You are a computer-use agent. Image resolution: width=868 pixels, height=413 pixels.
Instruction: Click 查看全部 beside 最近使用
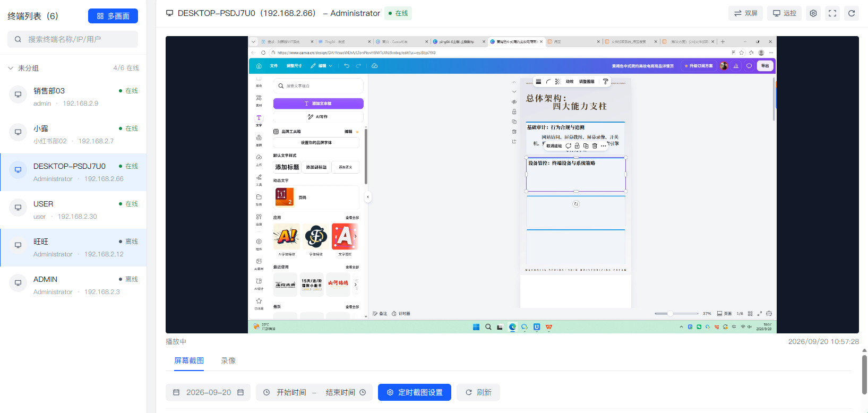(353, 267)
